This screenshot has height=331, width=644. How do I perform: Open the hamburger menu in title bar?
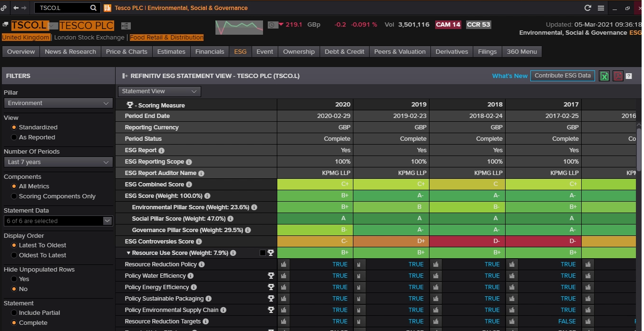[x=601, y=8]
